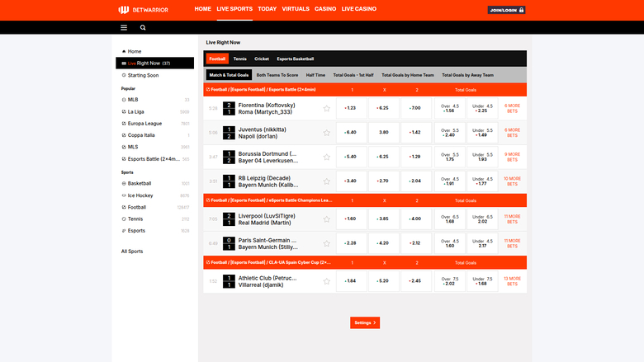Expand 11 More Bets for Liverpool match
The width and height of the screenshot is (644, 362).
(512, 219)
